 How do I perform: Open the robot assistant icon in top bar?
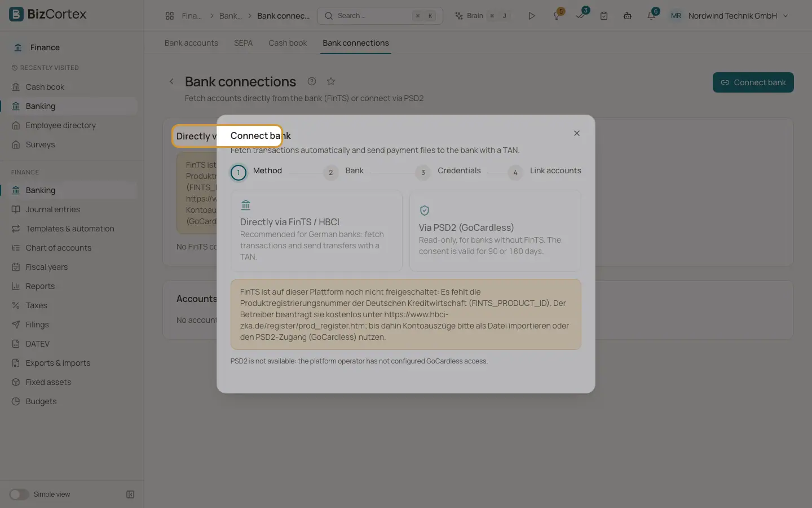(628, 16)
